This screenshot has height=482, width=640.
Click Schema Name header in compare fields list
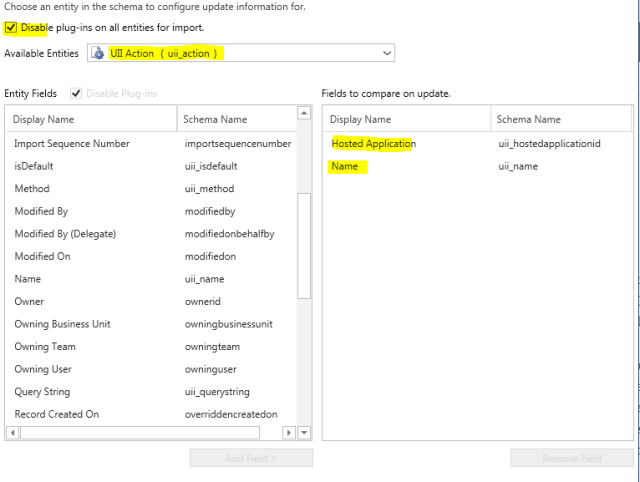pyautogui.click(x=561, y=119)
